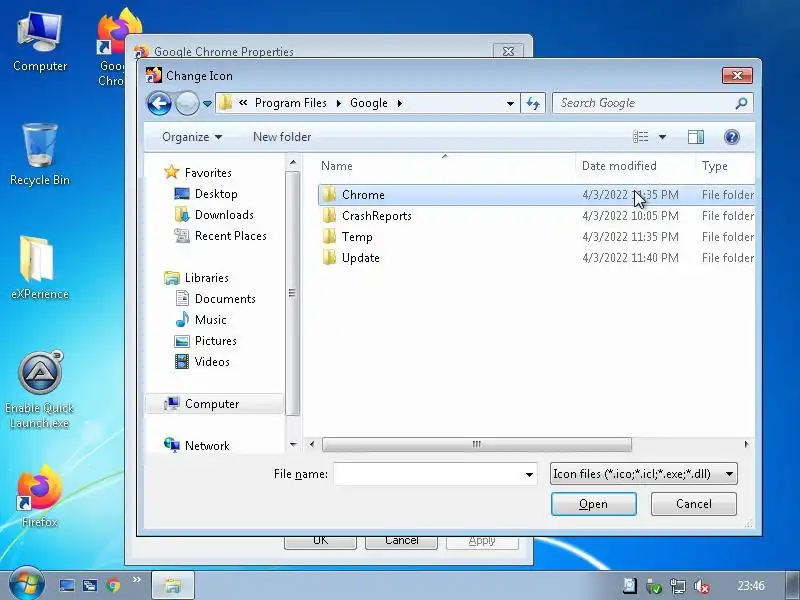Viewport: 800px width, 600px height.
Task: Click Show Desktop quick launch icon
Action: pos(66,585)
